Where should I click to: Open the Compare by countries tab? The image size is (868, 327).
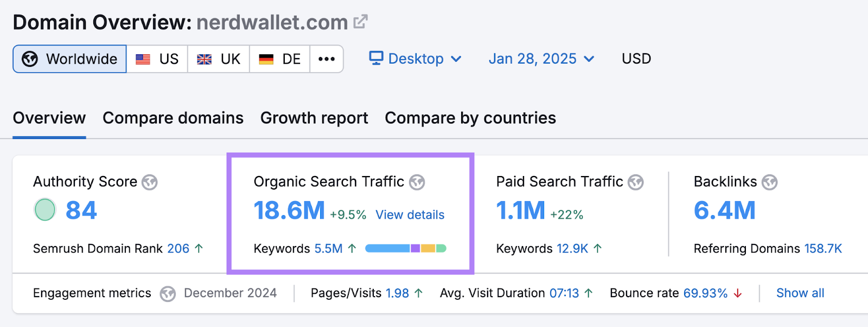[x=470, y=118]
